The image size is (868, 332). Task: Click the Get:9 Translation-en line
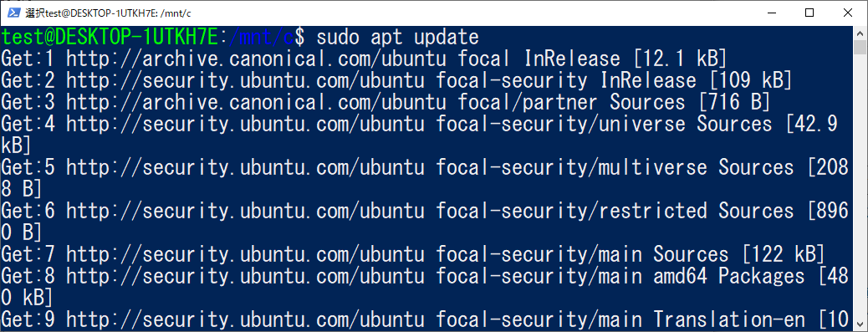pyautogui.click(x=425, y=319)
